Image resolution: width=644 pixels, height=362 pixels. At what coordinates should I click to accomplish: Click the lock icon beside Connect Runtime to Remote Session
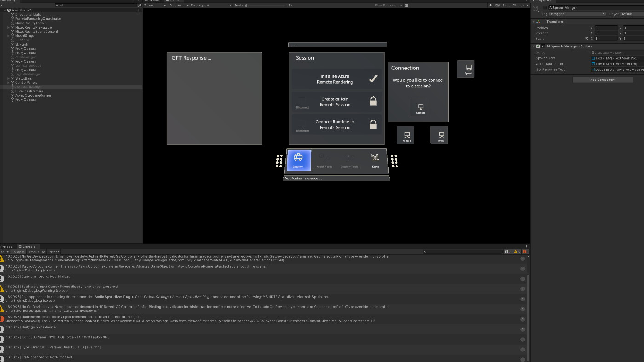point(373,124)
